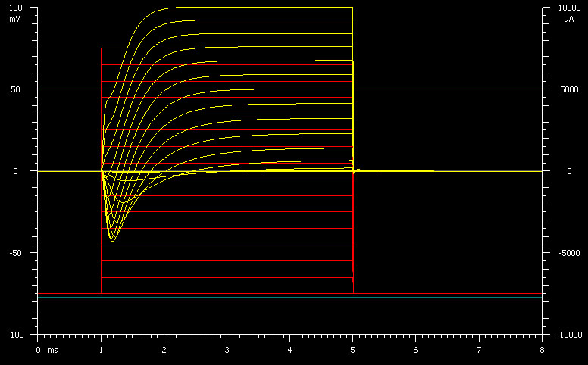Click the "0" tick label on mV axis
Viewport: 588px width, 365px height.
pyautogui.click(x=15, y=171)
